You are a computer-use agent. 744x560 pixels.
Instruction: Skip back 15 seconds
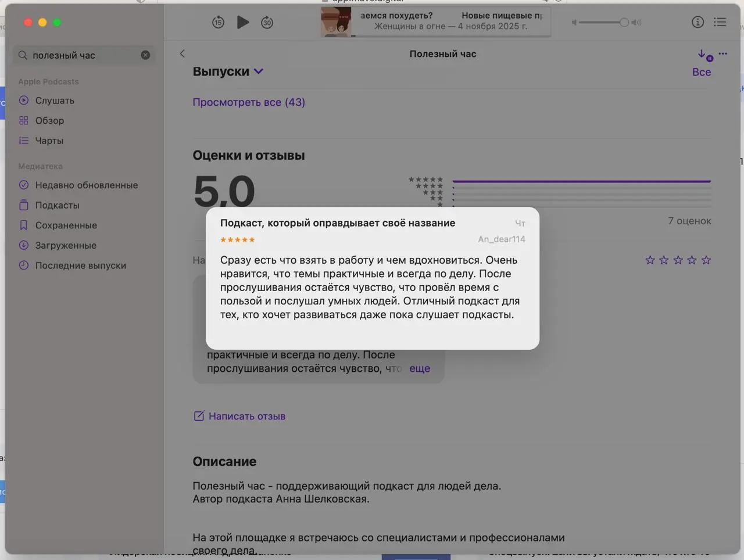click(218, 23)
